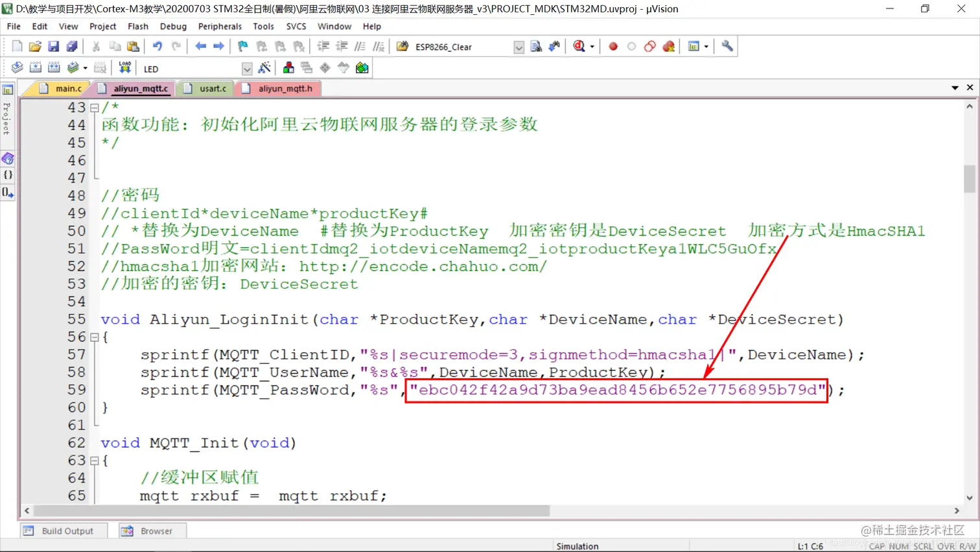Open the Functions braces sidebar icon
This screenshot has width=980, height=552.
click(x=8, y=175)
